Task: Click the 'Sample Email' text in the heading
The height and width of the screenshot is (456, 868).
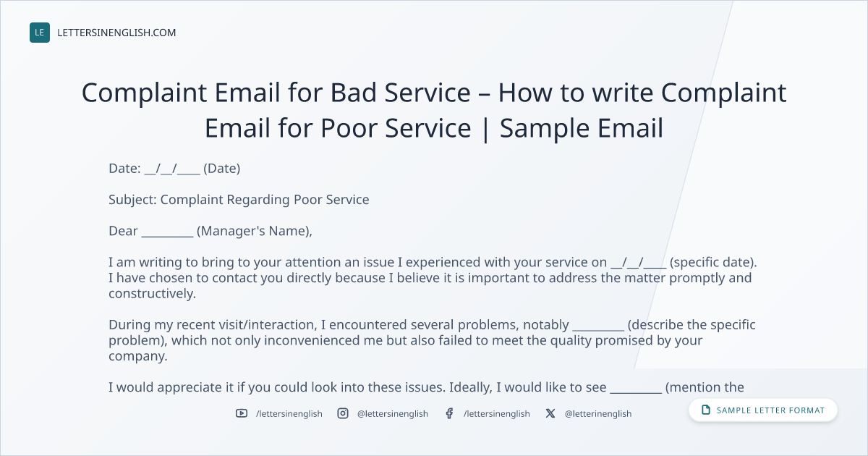Action: 582,128
